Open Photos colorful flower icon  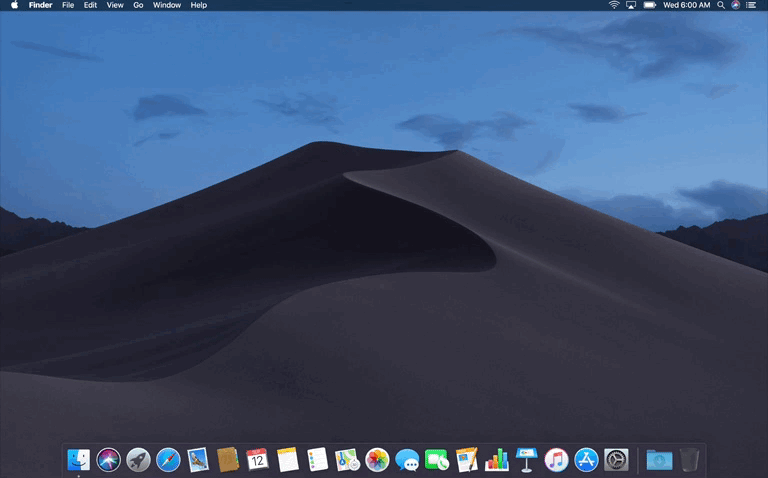[377, 460]
